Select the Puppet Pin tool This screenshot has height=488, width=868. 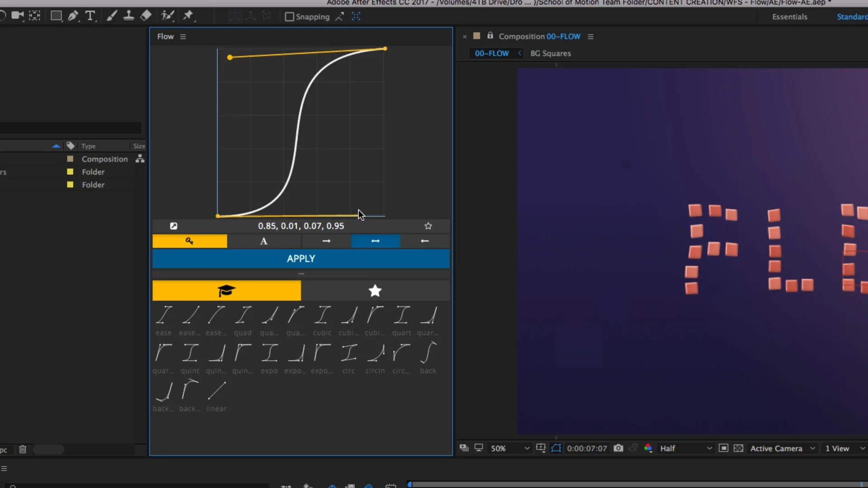coord(188,16)
